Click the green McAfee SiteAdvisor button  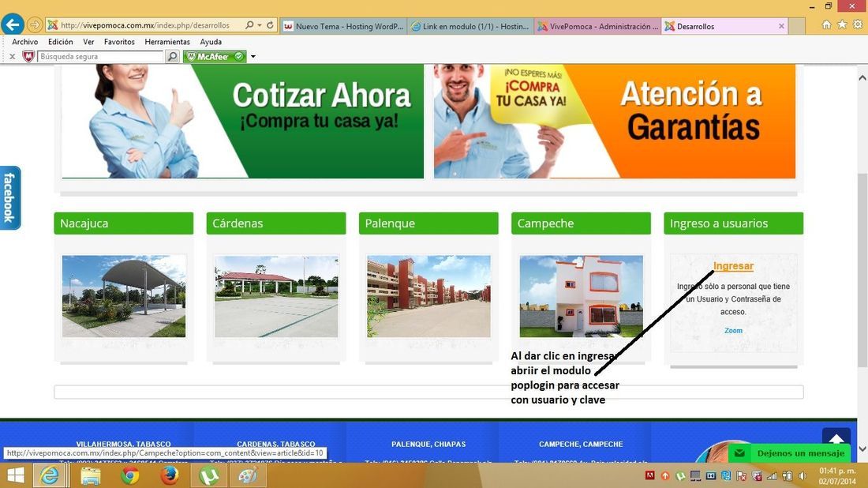(215, 57)
